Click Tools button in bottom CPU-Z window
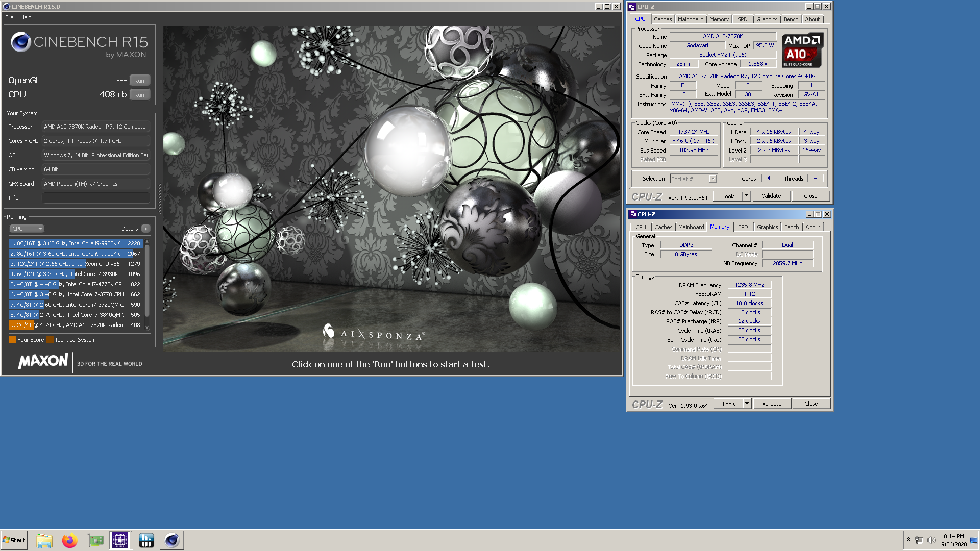 pos(729,404)
